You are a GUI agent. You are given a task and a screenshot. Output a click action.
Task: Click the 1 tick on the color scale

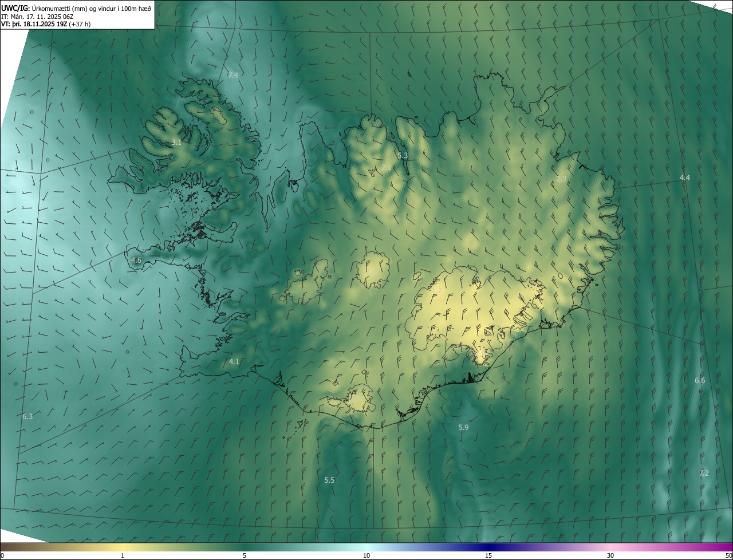tap(123, 555)
